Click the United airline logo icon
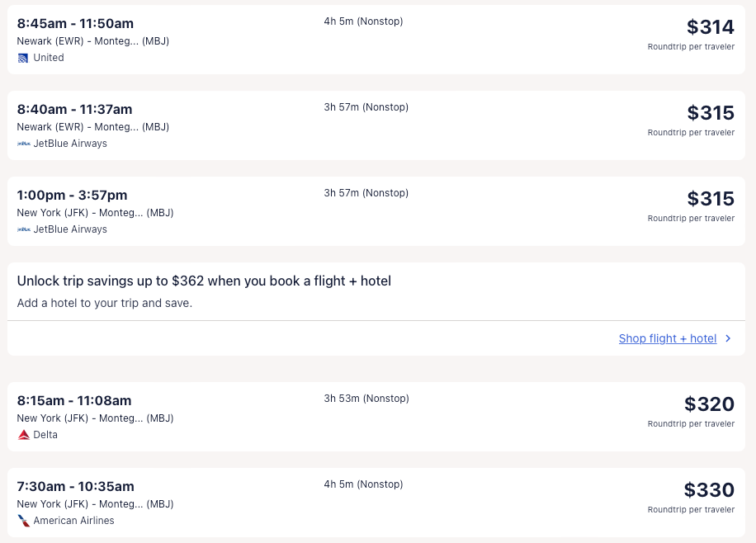 coord(23,58)
